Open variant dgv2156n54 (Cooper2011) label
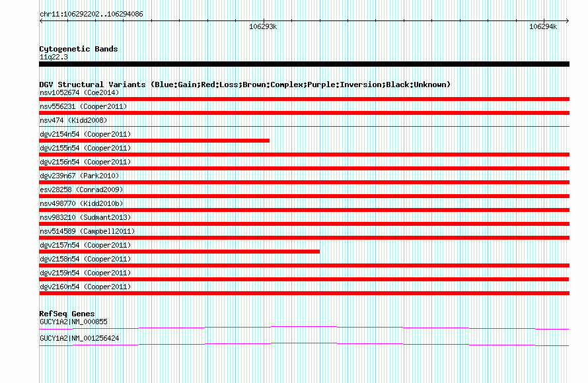This screenshot has width=588, height=383. pos(85,162)
